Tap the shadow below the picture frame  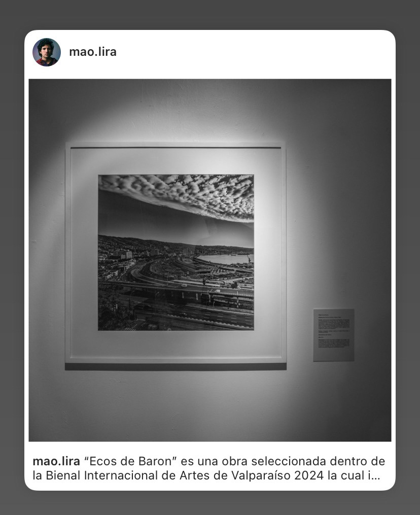pyautogui.click(x=176, y=366)
